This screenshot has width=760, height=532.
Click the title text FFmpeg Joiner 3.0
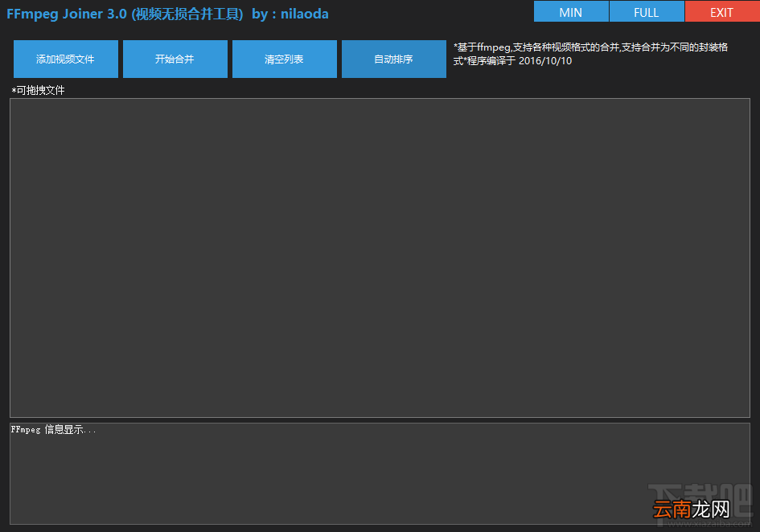point(67,14)
